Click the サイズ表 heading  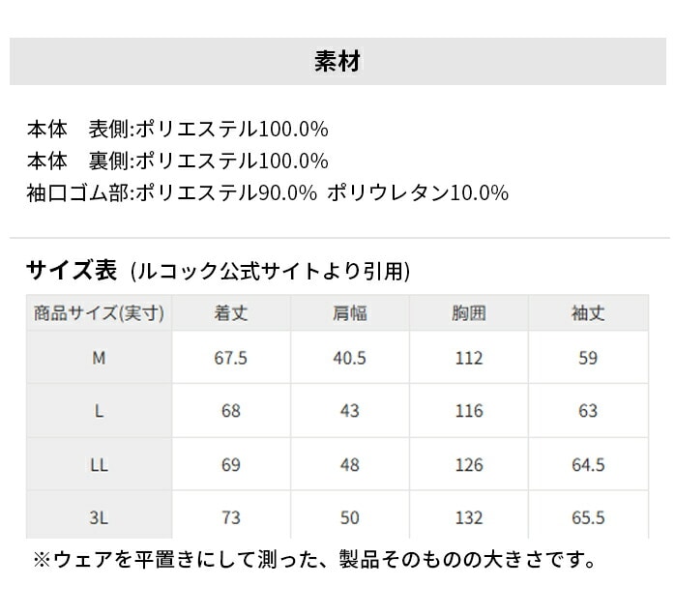[72, 270]
